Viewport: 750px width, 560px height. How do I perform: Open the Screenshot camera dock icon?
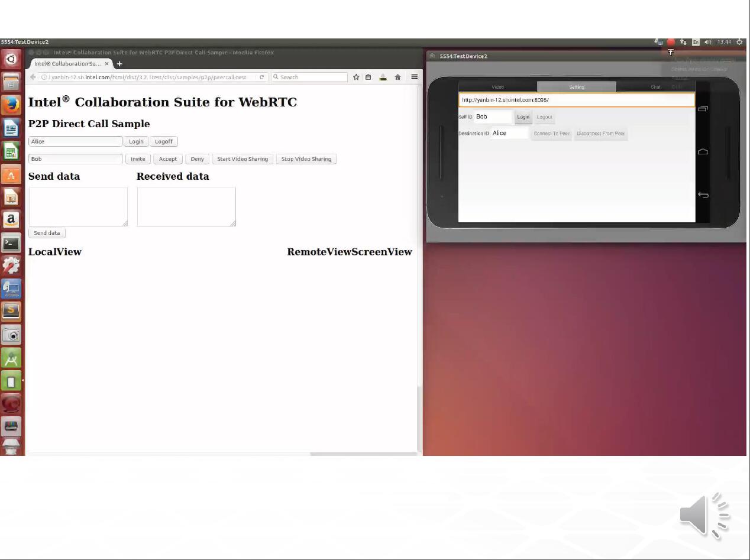(x=11, y=335)
